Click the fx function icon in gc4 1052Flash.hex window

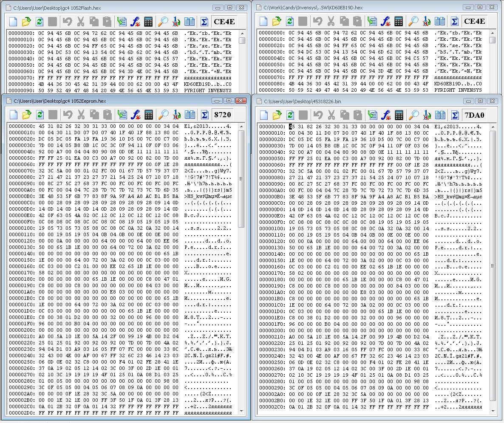[x=135, y=22]
